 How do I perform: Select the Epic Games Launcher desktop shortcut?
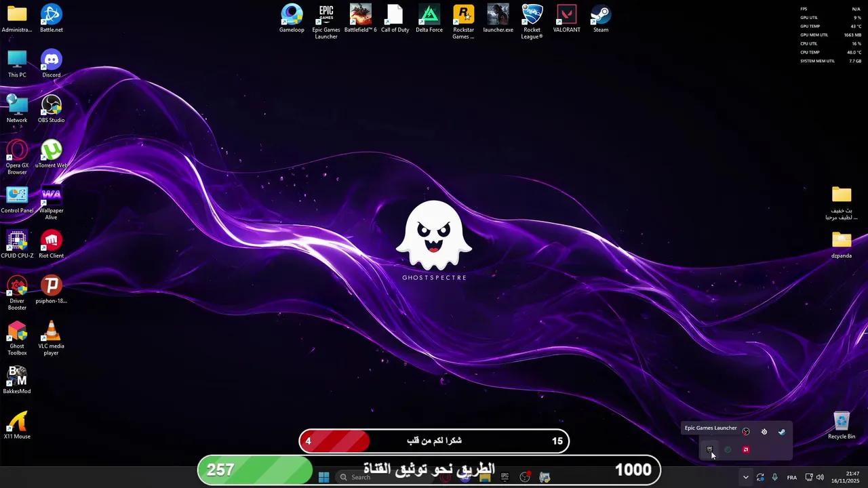coord(326,22)
